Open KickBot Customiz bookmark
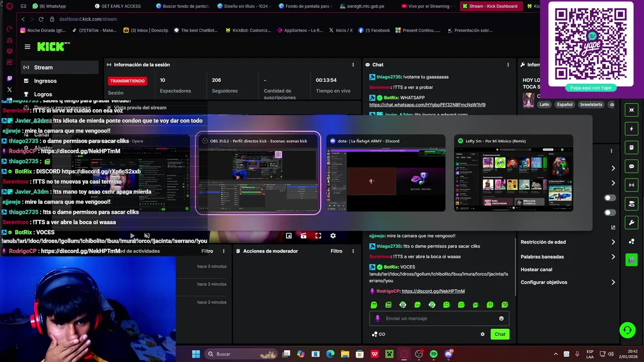 point(248,30)
